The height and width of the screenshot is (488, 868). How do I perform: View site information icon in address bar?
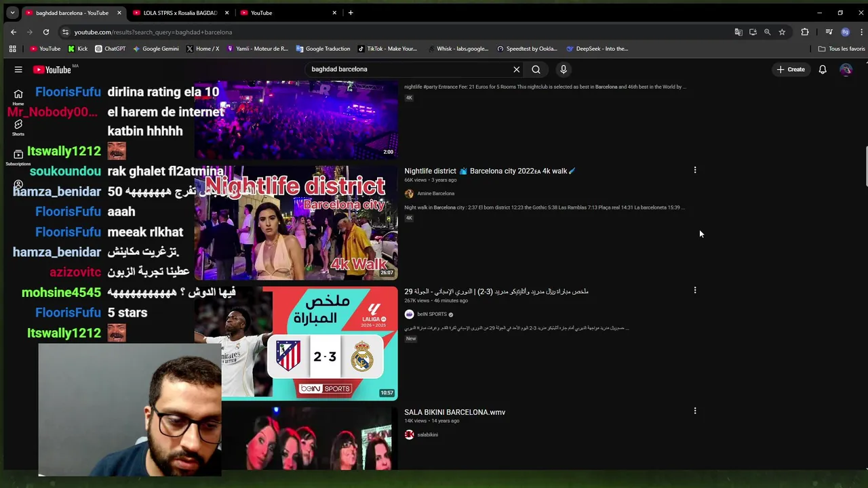65,32
